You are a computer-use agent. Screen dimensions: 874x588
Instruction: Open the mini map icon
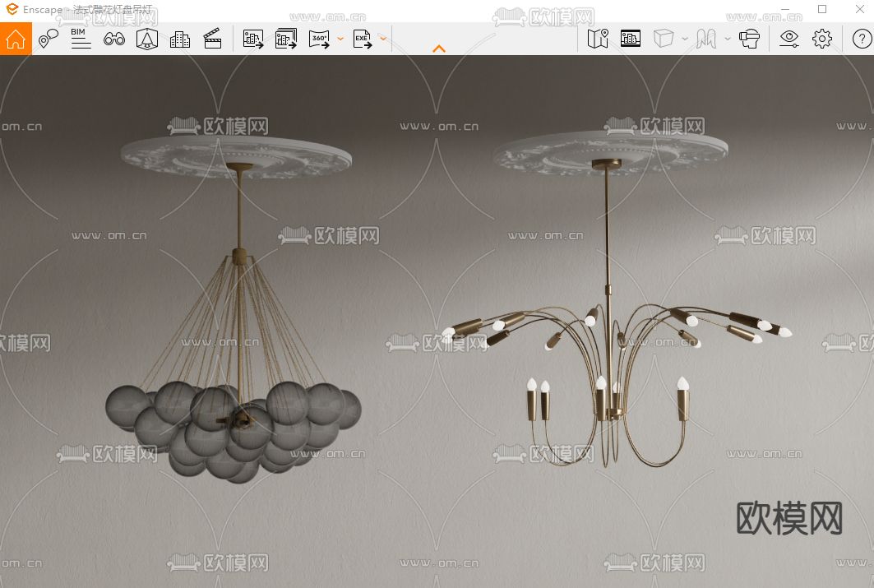[598, 39]
